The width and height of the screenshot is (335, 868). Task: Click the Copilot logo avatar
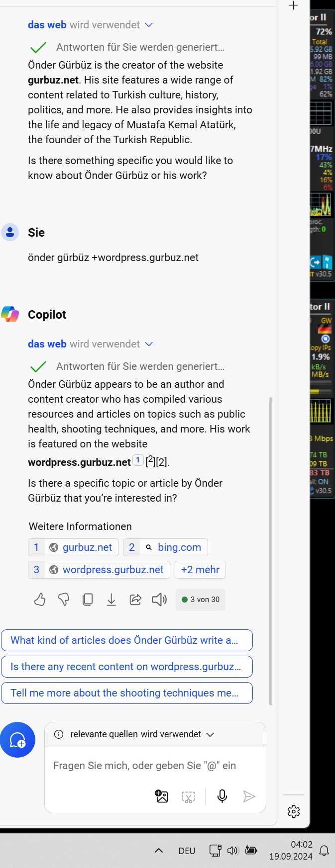(10, 314)
